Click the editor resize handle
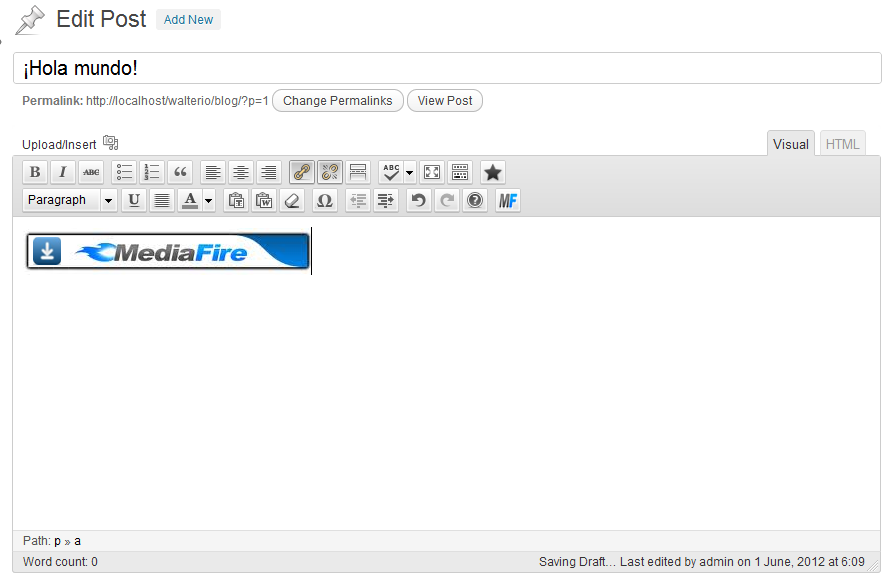This screenshot has height=585, width=892. coord(873,565)
